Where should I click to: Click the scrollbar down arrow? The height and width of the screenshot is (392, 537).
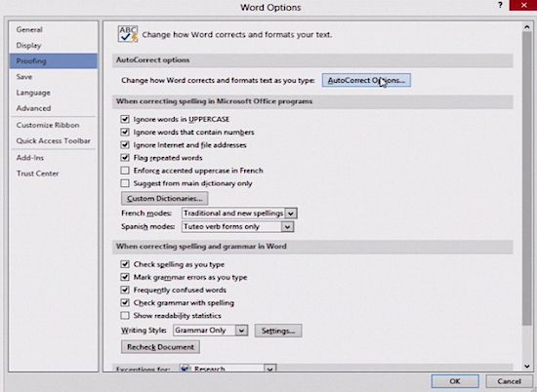pyautogui.click(x=526, y=367)
